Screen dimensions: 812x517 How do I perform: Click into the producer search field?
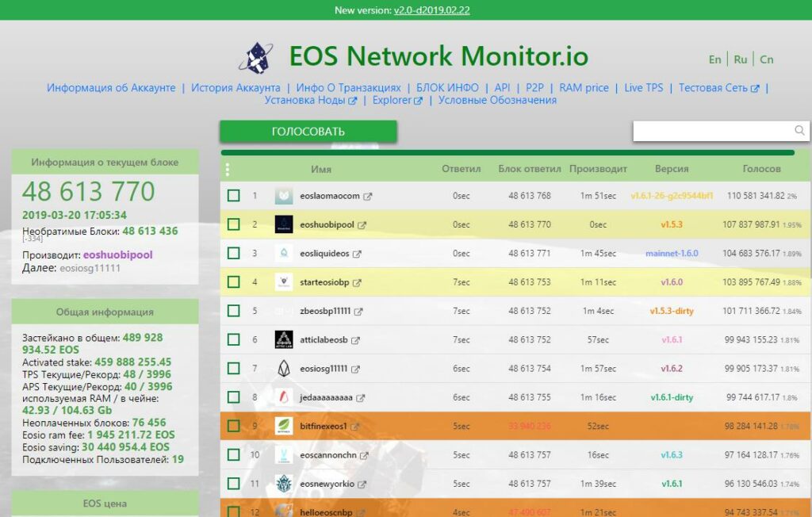pos(712,131)
